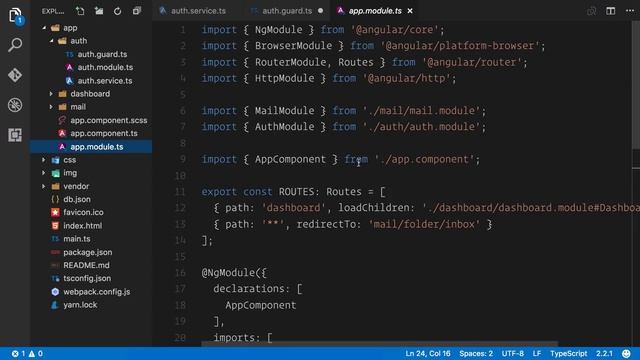
Task: Click 'MailModule' in import on line 6
Action: coord(284,111)
